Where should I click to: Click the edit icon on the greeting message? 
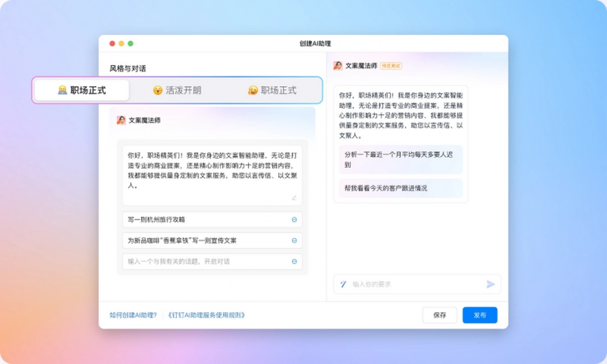coord(294,198)
